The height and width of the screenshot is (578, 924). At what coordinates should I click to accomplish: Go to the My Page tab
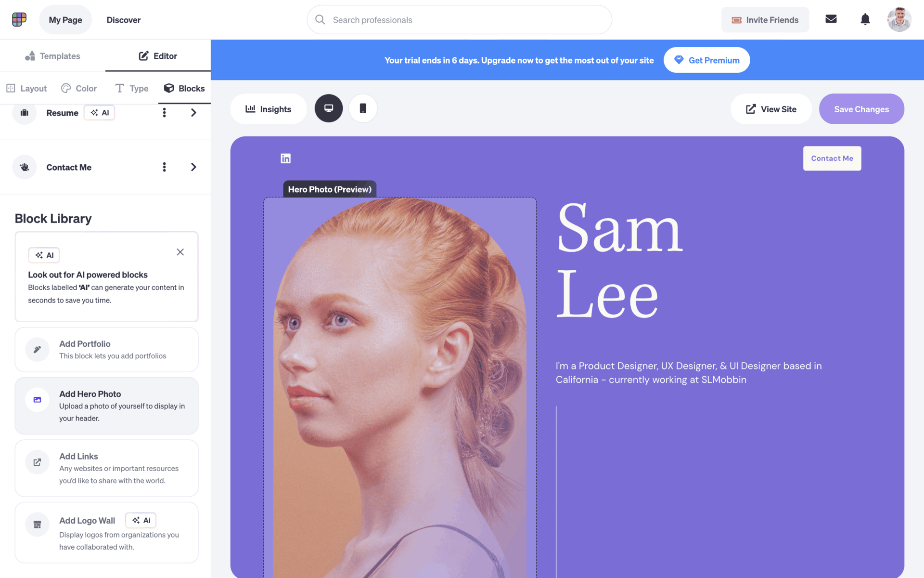pos(65,20)
